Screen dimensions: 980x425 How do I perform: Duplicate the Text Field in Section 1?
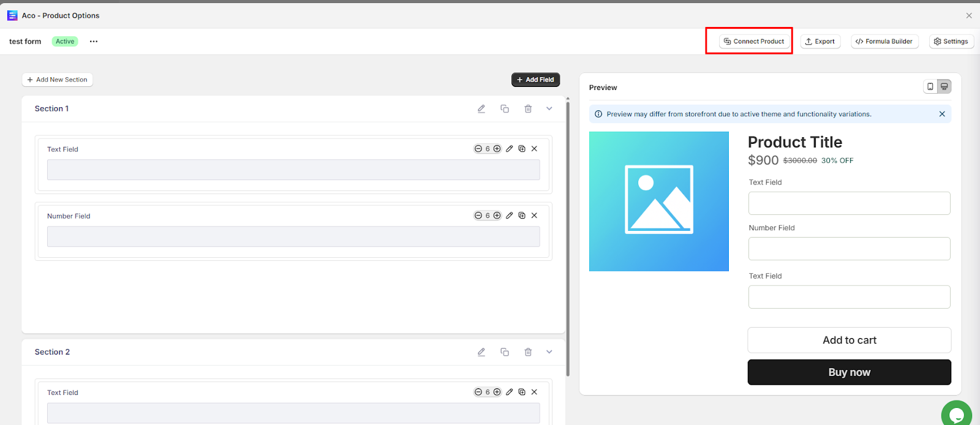tap(522, 149)
